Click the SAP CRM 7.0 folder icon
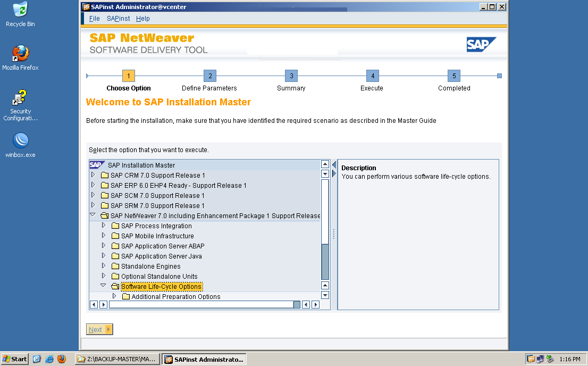The height and width of the screenshot is (366, 588). click(x=105, y=176)
